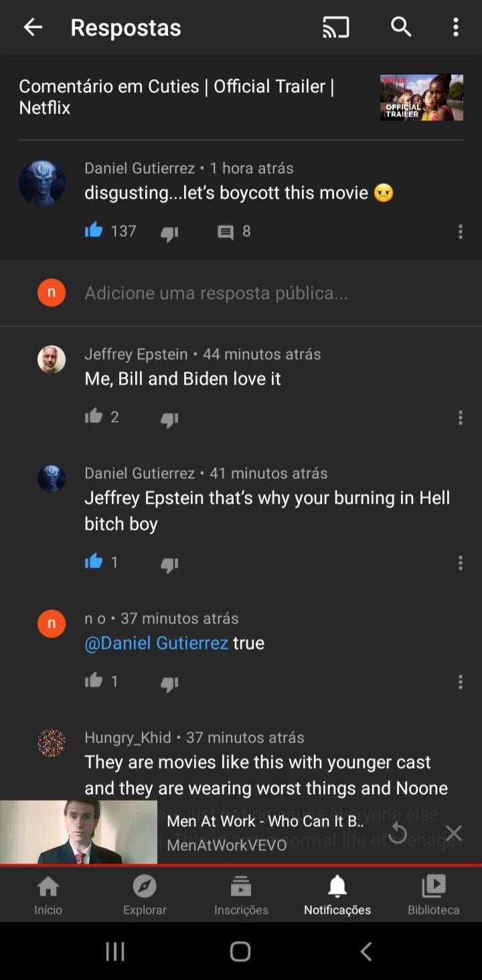The height and width of the screenshot is (980, 482).
Task: Open Hungry_Khid's profile avatar
Action: tap(52, 743)
